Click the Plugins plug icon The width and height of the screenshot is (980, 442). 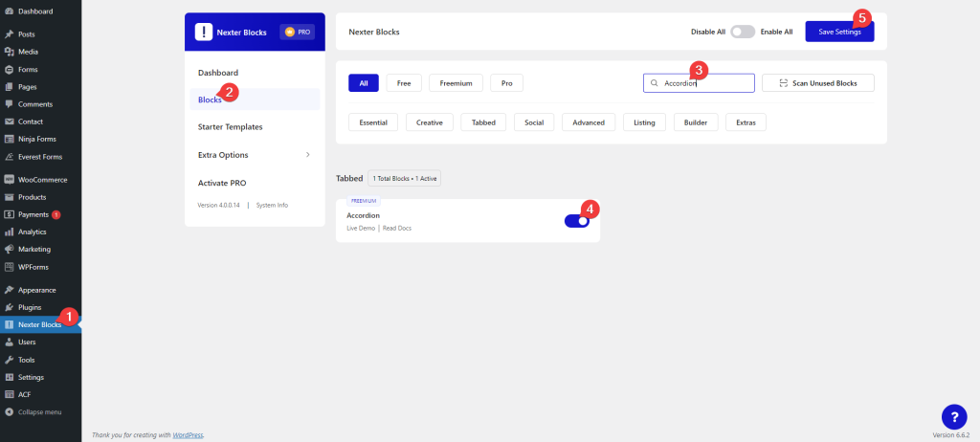click(x=9, y=307)
